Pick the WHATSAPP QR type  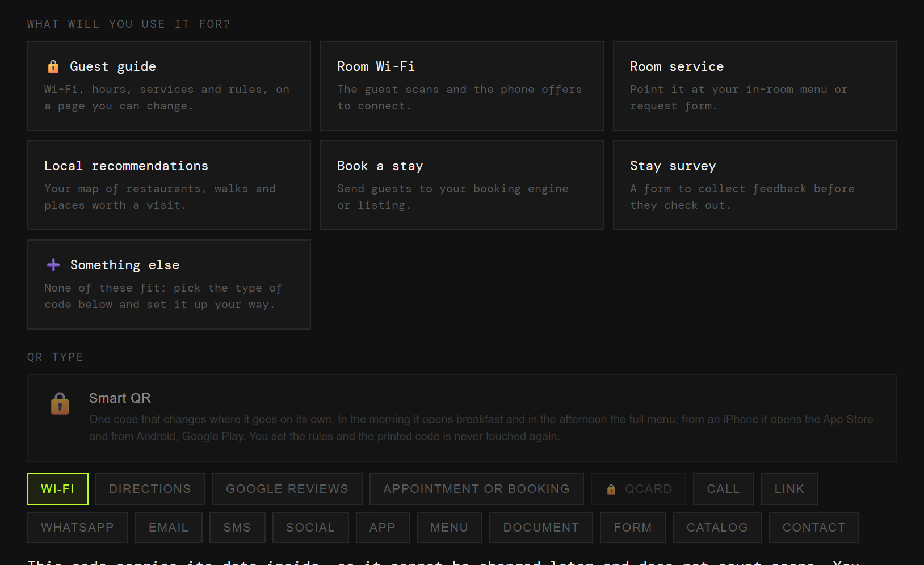[78, 528]
